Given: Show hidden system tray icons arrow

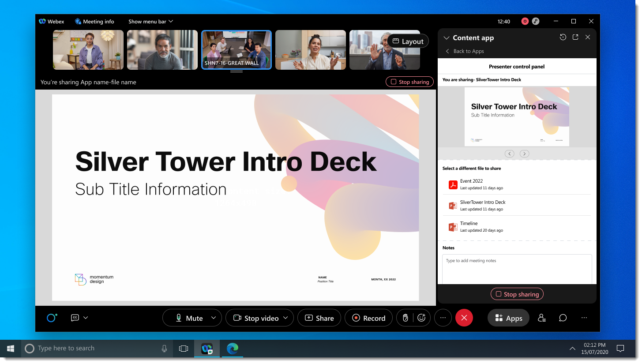Looking at the screenshot, I should 572,348.
